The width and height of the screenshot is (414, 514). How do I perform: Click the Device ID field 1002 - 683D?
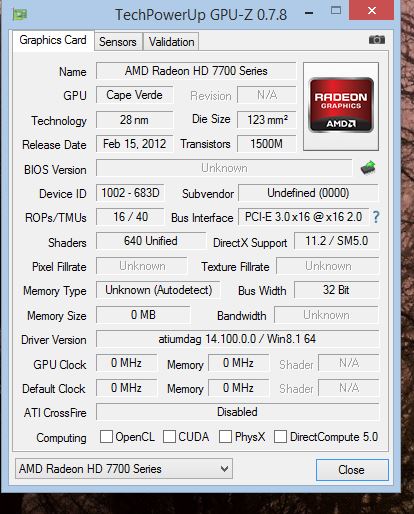tap(130, 193)
